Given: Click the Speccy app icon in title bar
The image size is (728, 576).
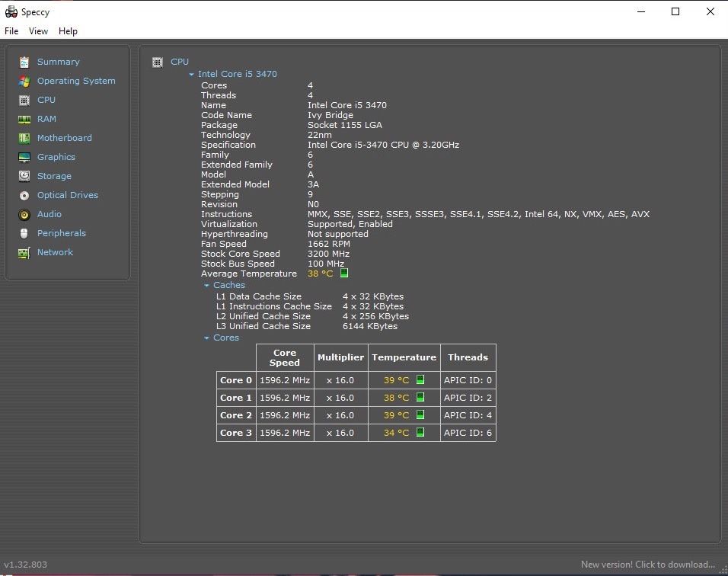Looking at the screenshot, I should 11,11.
